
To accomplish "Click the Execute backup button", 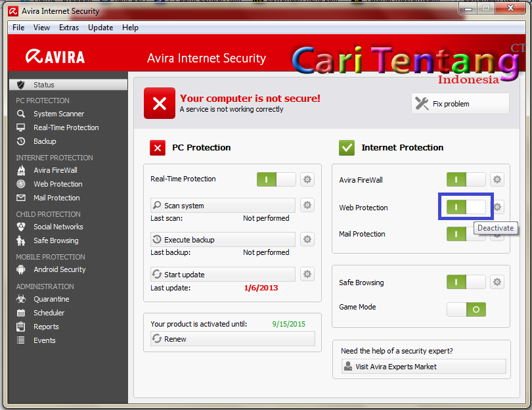I will tap(223, 240).
